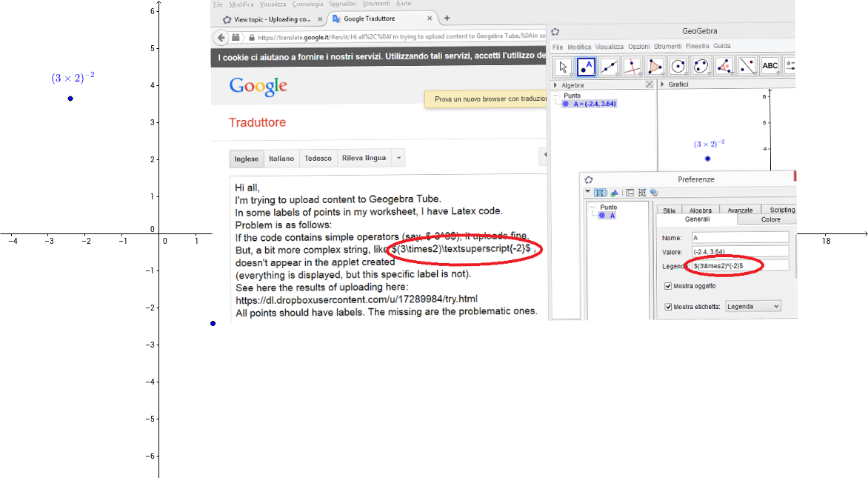The width and height of the screenshot is (868, 478).
Task: Open the browser Cronologia menu
Action: tap(307, 4)
